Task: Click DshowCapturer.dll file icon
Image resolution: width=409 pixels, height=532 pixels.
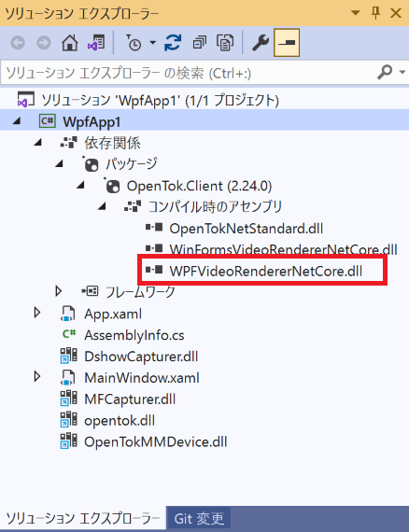Action: tap(68, 356)
